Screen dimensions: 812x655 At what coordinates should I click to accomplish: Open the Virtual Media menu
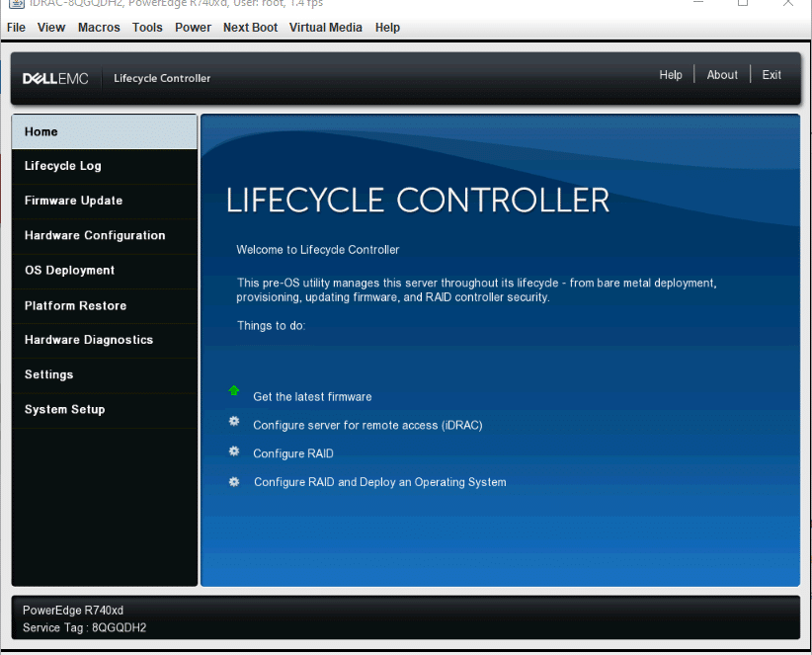[325, 28]
